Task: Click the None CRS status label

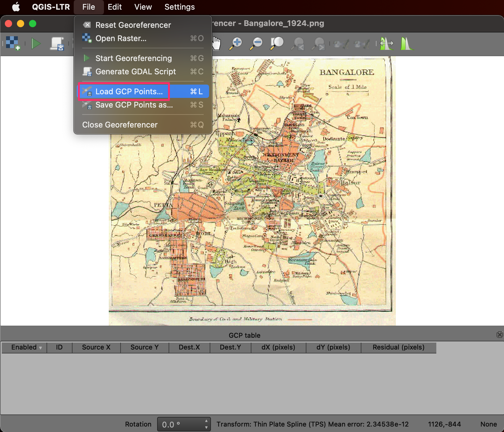Action: pos(489,424)
